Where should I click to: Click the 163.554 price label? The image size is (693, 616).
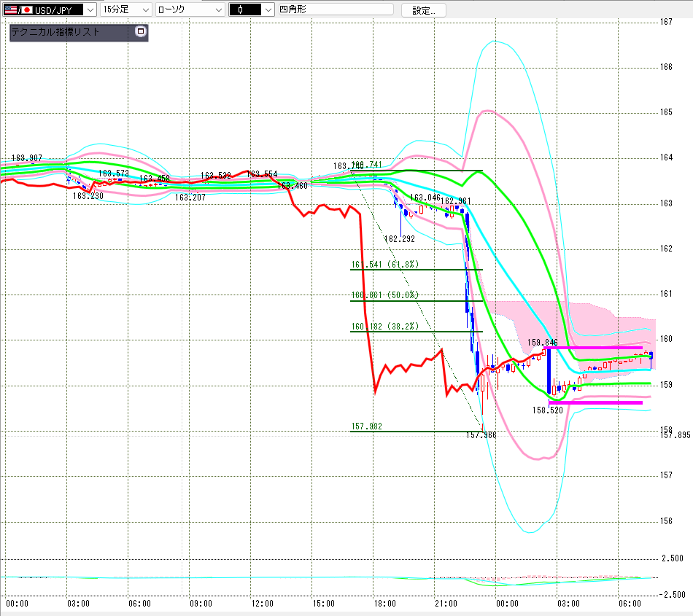(262, 174)
